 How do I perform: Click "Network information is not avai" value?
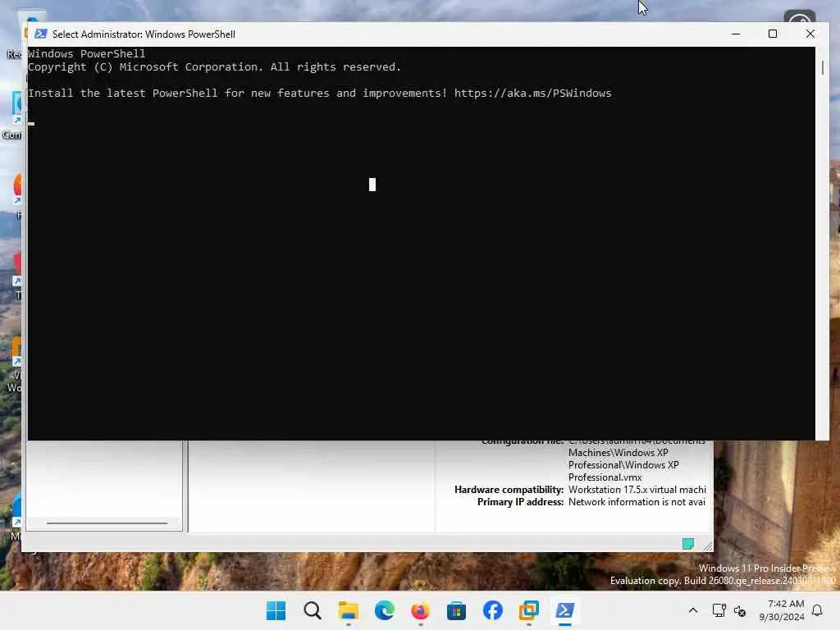pyautogui.click(x=637, y=502)
